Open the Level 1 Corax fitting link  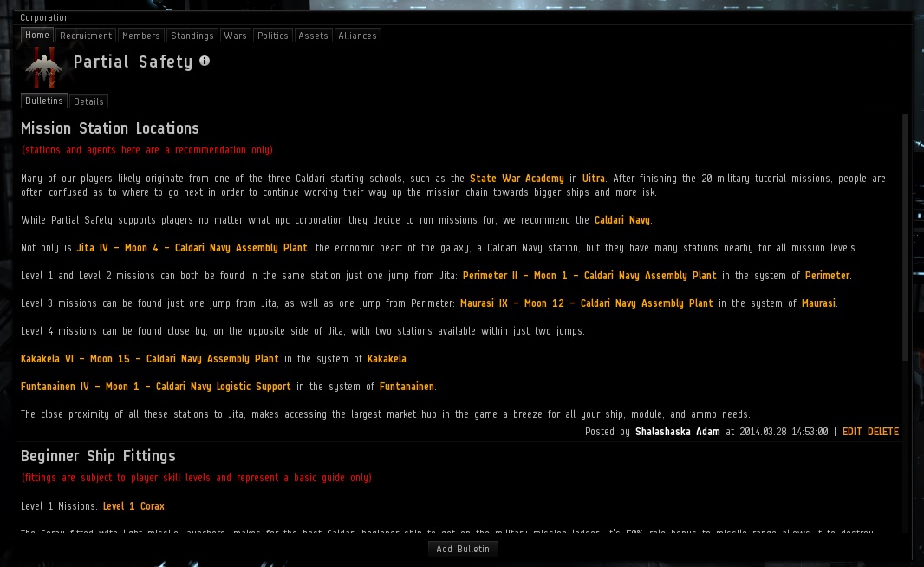(133, 506)
